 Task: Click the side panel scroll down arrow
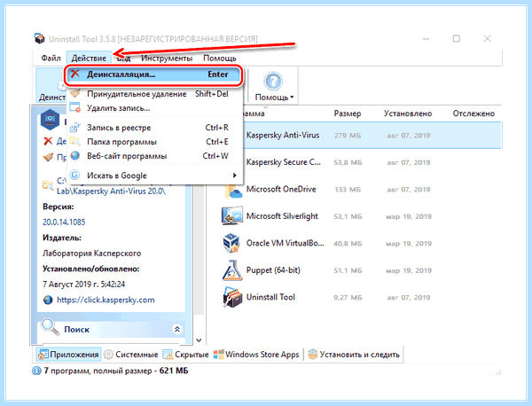(x=199, y=340)
